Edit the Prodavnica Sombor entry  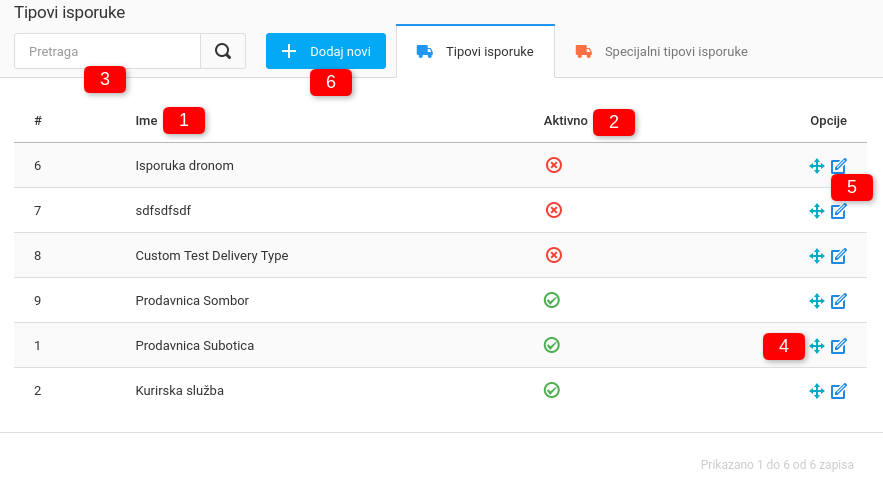pos(839,301)
